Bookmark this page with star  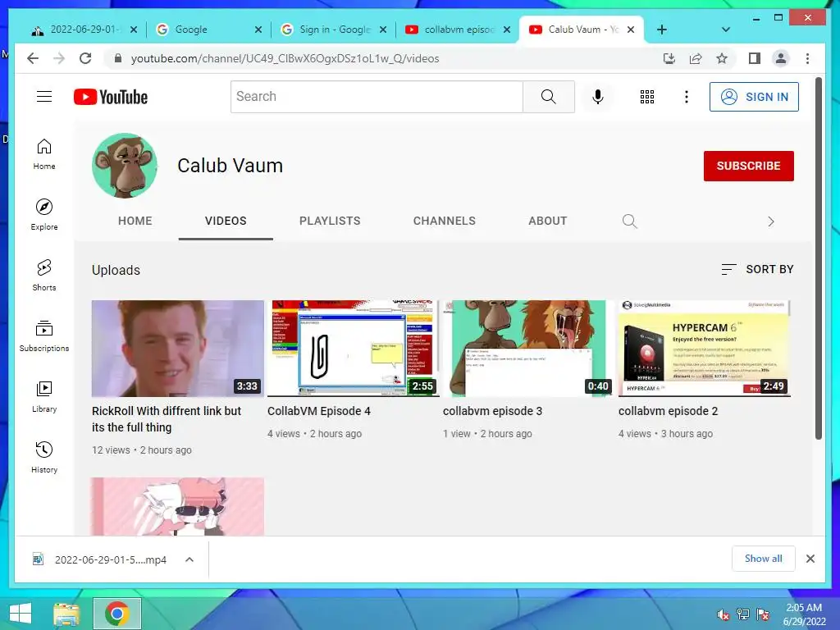(722, 58)
